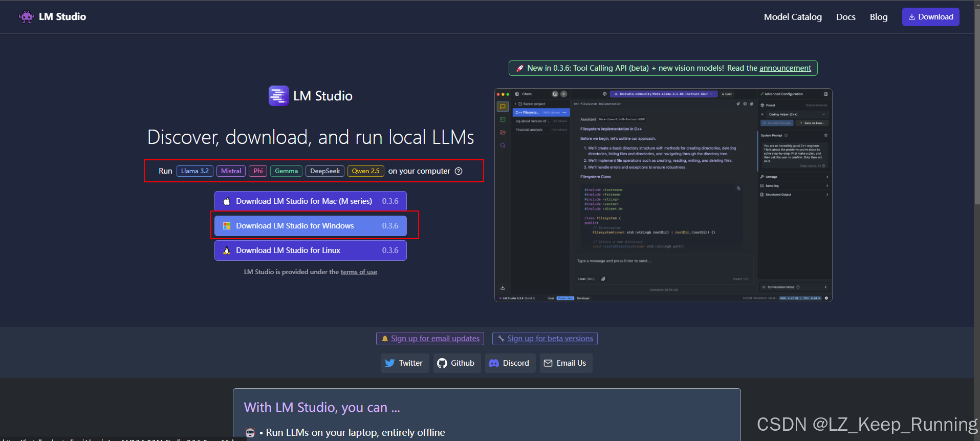Download LM Studio for Linux
The image size is (980, 441).
click(311, 250)
